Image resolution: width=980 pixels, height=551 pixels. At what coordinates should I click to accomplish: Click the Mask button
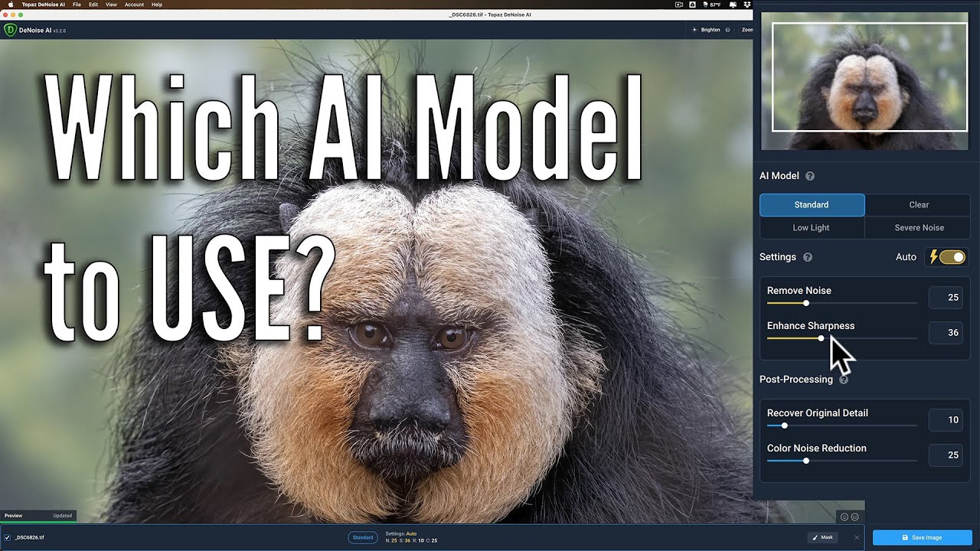[x=822, y=537]
